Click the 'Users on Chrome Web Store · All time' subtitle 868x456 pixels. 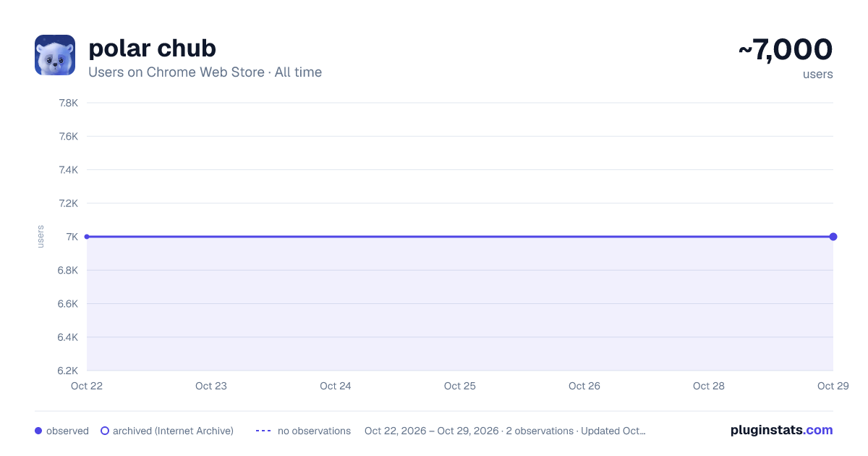(x=205, y=72)
